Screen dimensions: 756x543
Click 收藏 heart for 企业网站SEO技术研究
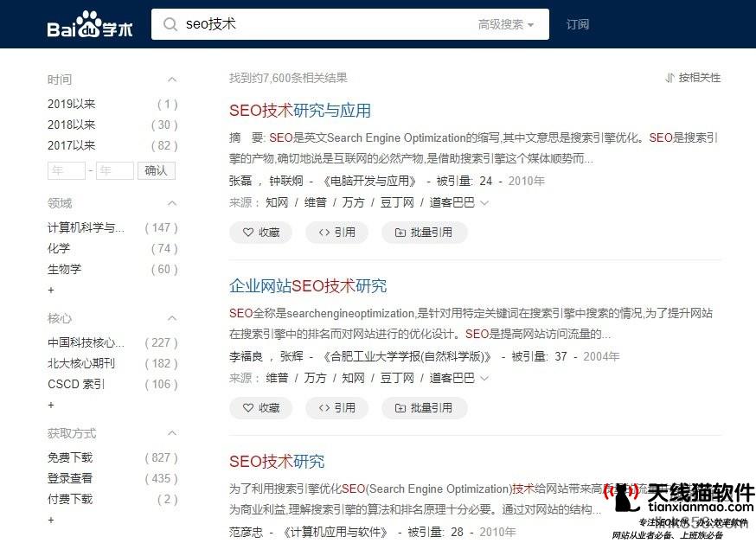click(261, 408)
